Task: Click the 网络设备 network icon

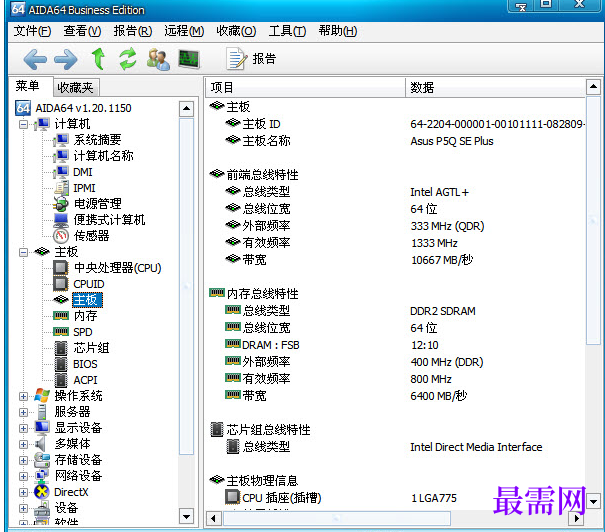Action: coord(42,476)
